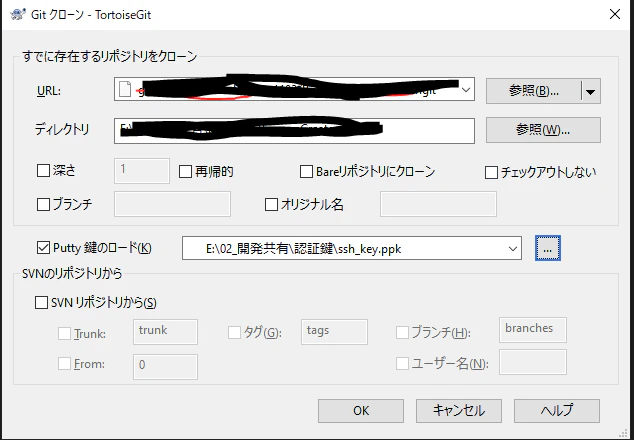
Task: Click the 参照(W)... directory browse button
Action: [x=543, y=130]
